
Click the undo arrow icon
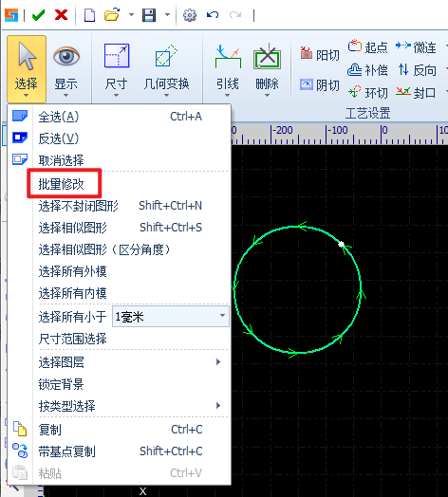tap(213, 15)
